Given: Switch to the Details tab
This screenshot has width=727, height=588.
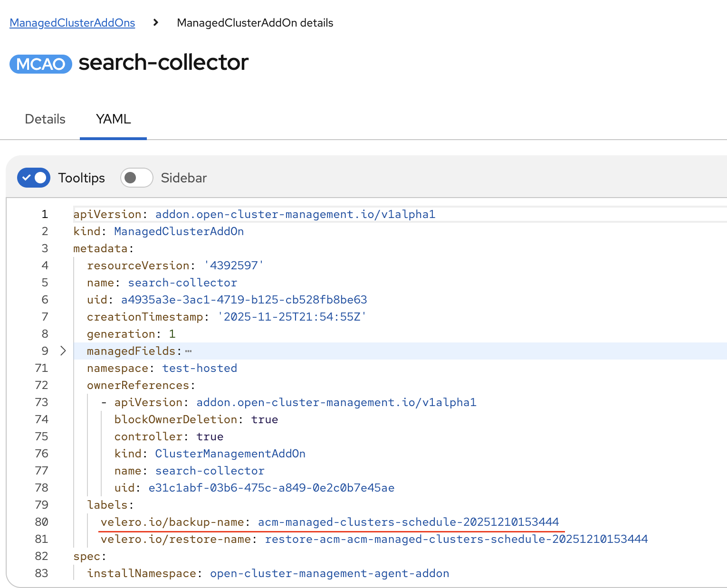Looking at the screenshot, I should pyautogui.click(x=45, y=119).
